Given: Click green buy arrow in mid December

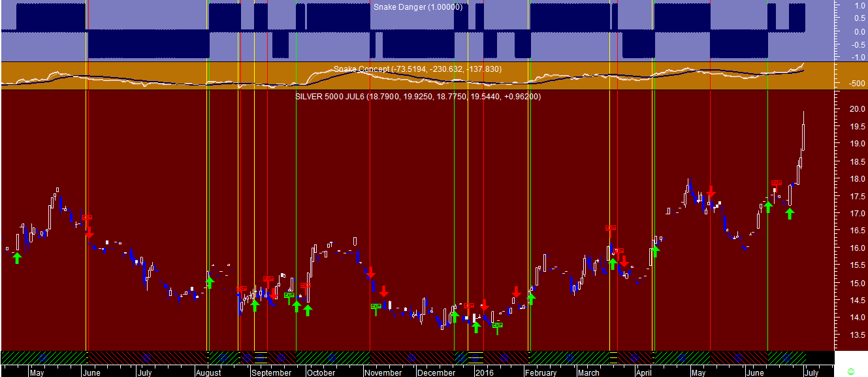Looking at the screenshot, I should [455, 317].
